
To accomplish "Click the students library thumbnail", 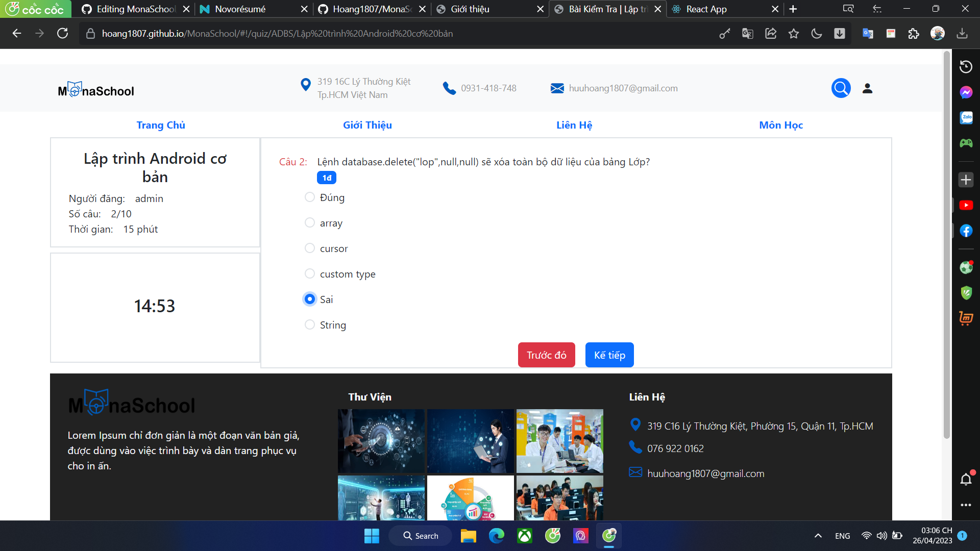I will click(x=559, y=441).
